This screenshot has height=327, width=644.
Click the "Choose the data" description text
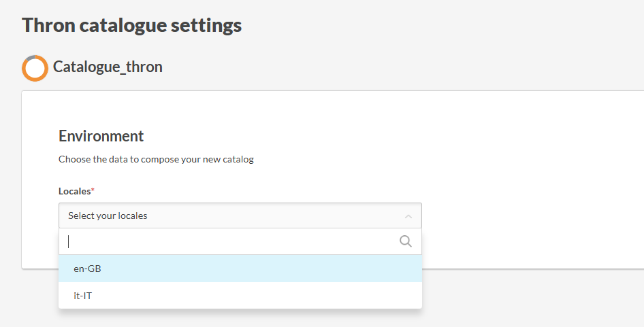(155, 160)
